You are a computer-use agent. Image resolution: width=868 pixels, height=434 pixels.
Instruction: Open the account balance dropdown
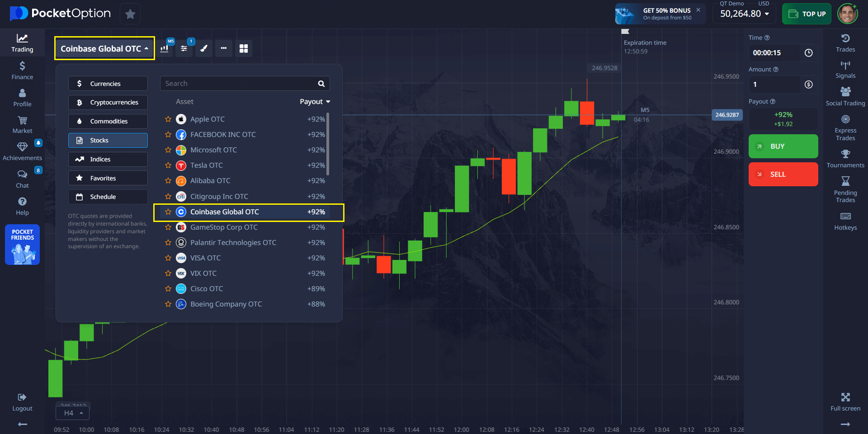(x=744, y=14)
